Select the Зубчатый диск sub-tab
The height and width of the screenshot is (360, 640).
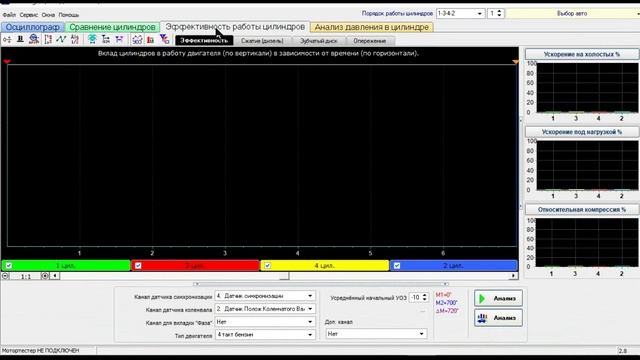tap(319, 41)
